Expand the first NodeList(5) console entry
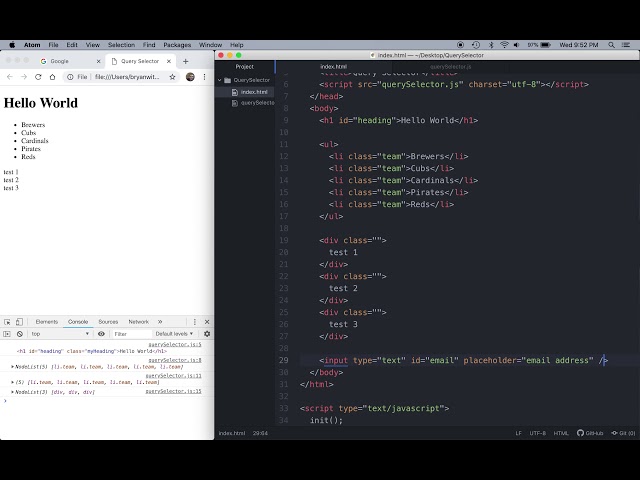 pyautogui.click(x=13, y=367)
